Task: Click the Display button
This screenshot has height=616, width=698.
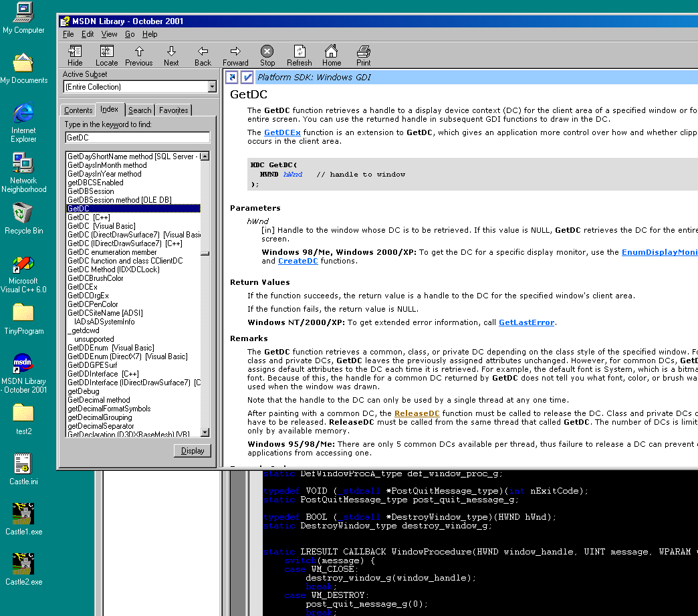Action: point(193,451)
